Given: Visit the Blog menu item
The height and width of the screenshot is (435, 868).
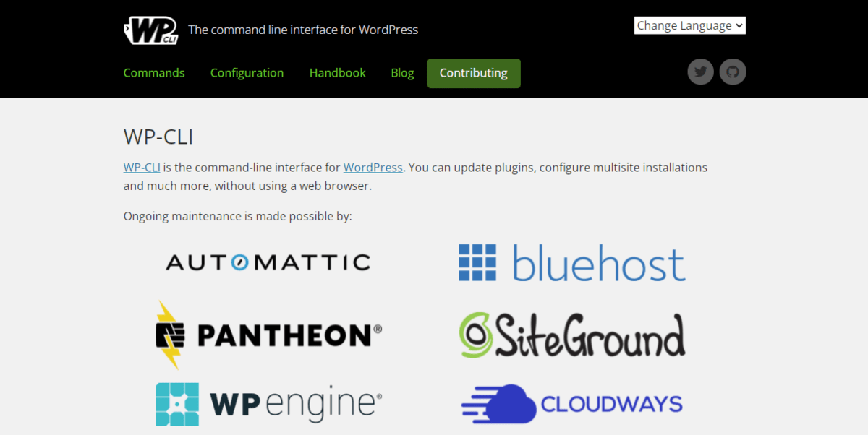Looking at the screenshot, I should [x=402, y=73].
